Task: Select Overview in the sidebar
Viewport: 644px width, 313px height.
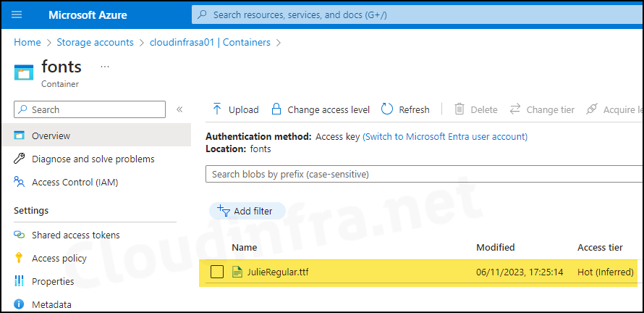Action: coord(96,135)
